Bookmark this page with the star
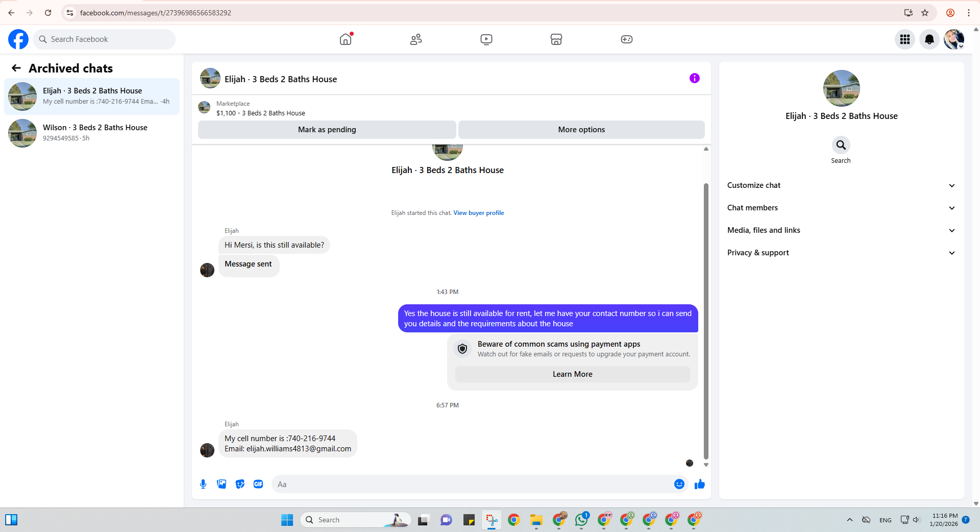 [x=925, y=13]
